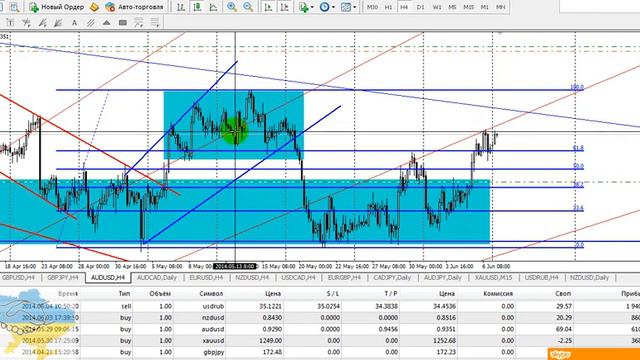
Task: Select the H1 timeframe
Action: [388, 7]
